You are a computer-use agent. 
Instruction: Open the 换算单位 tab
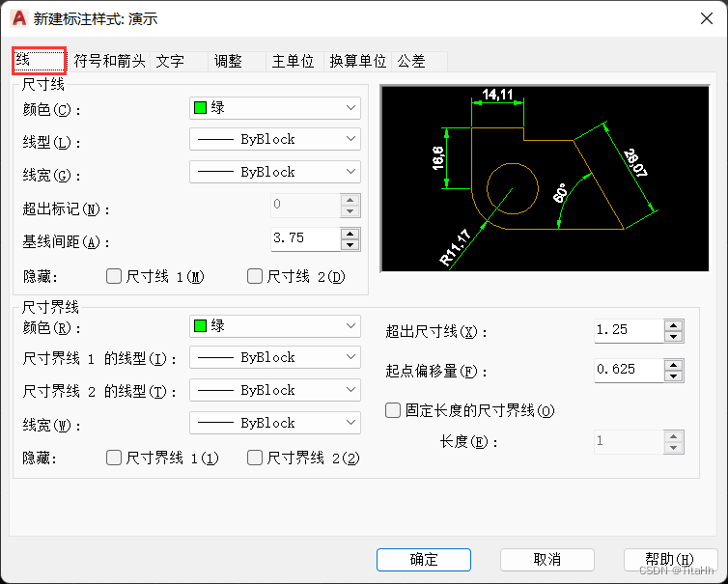click(x=357, y=61)
